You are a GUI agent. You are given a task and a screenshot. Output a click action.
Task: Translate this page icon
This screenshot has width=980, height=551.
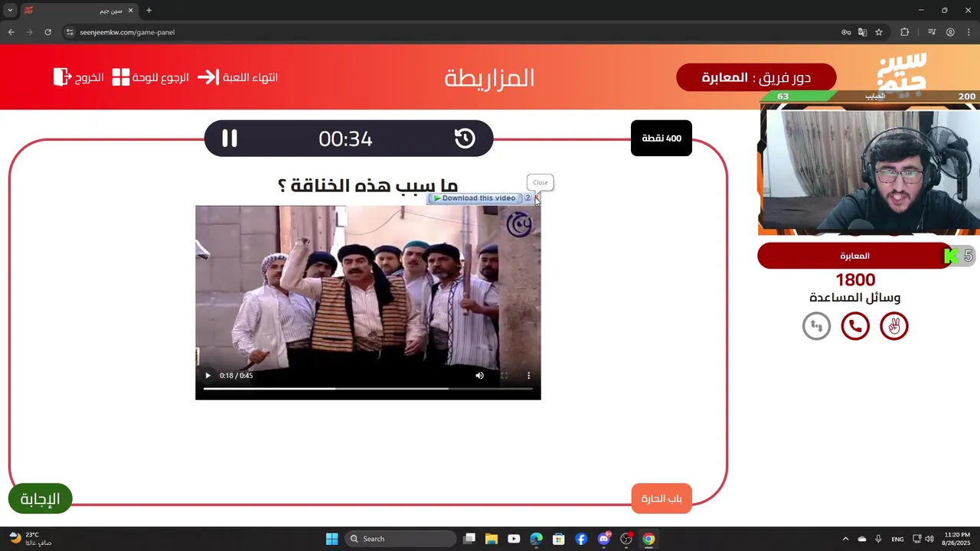(862, 32)
